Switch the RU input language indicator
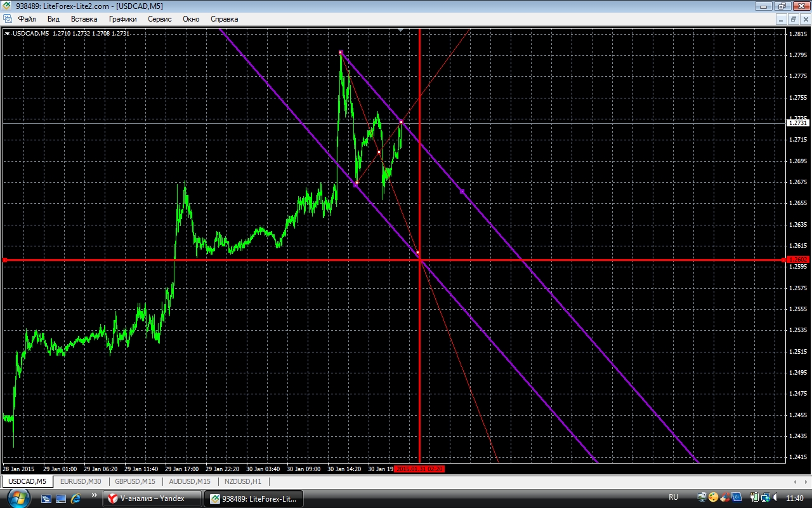Viewport: 812px width, 508px height. click(673, 497)
